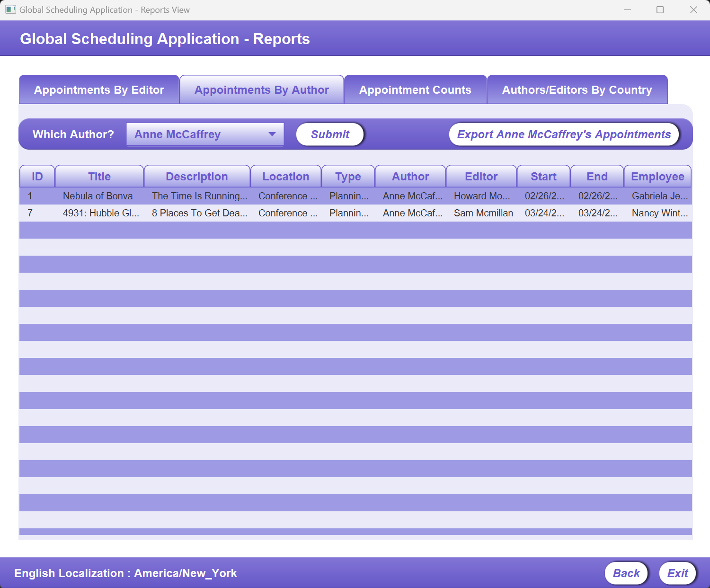Click the Employee column header
Viewport: 710px width, 588px height.
coord(657,176)
